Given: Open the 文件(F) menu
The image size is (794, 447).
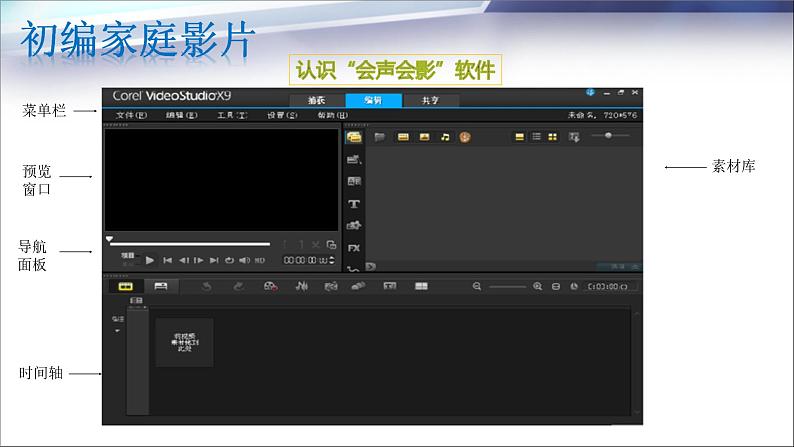Looking at the screenshot, I should [132, 115].
